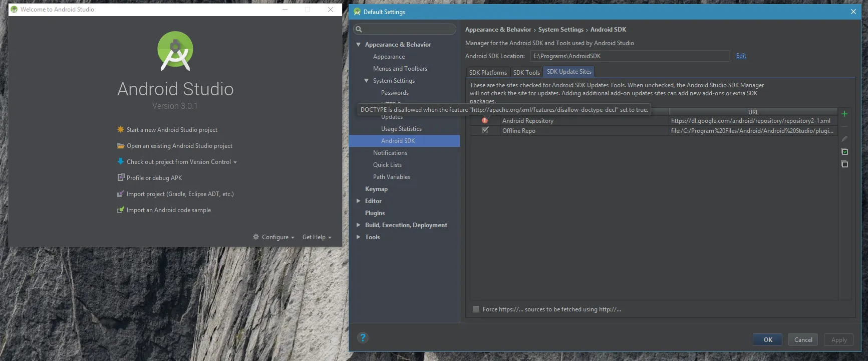
Task: Enable Force https sources fetched using http
Action: [x=476, y=309]
